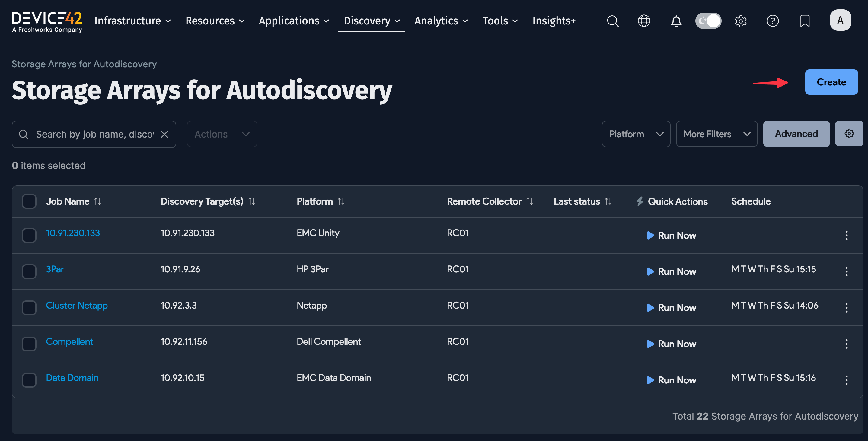Clear the search field with the X icon
Viewport: 868px width, 441px height.
point(164,134)
